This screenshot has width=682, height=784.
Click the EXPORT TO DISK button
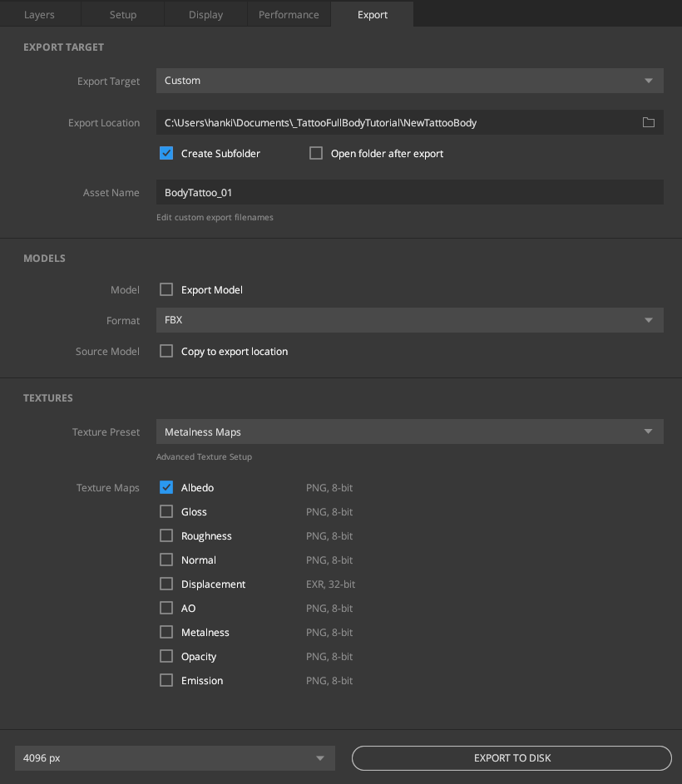click(x=511, y=757)
